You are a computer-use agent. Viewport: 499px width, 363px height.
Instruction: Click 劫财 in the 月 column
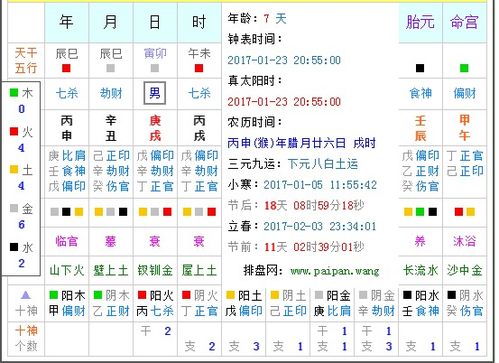[x=111, y=93]
